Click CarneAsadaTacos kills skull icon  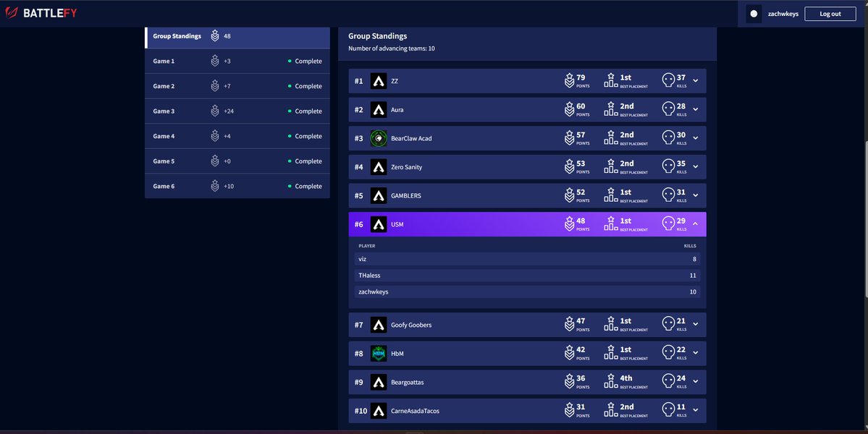pyautogui.click(x=668, y=411)
